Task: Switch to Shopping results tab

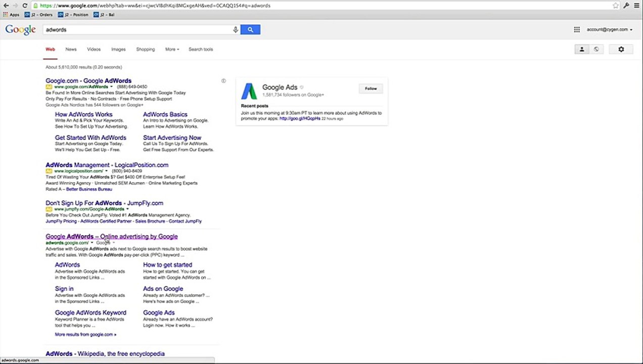Action: (x=146, y=50)
